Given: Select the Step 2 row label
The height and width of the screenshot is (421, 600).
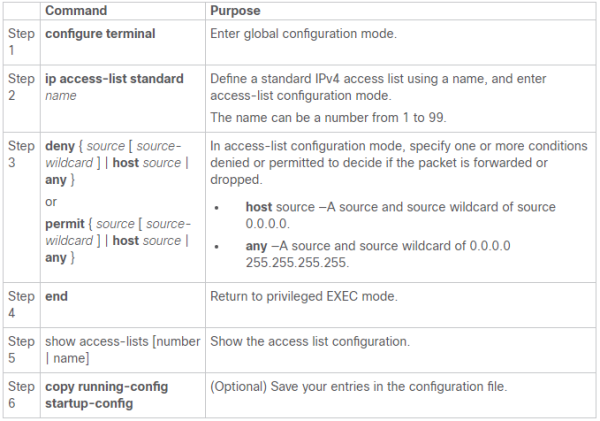Looking at the screenshot, I should pos(21,87).
